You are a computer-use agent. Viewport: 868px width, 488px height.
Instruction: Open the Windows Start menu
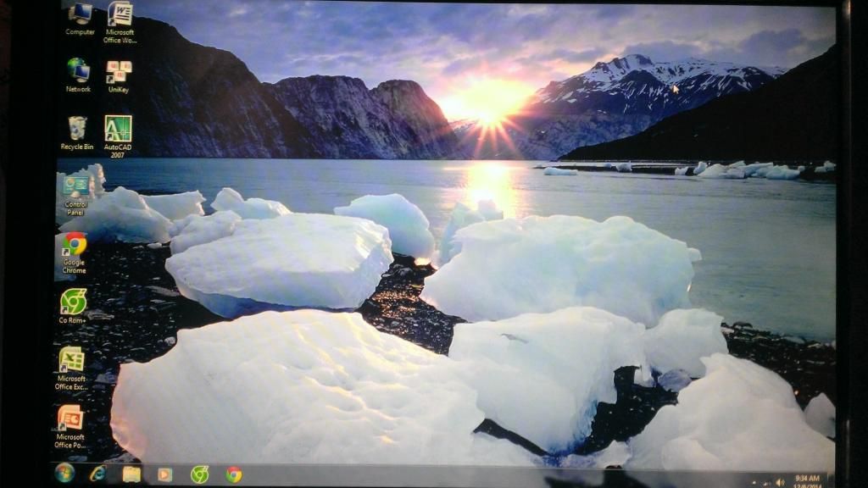(64, 473)
